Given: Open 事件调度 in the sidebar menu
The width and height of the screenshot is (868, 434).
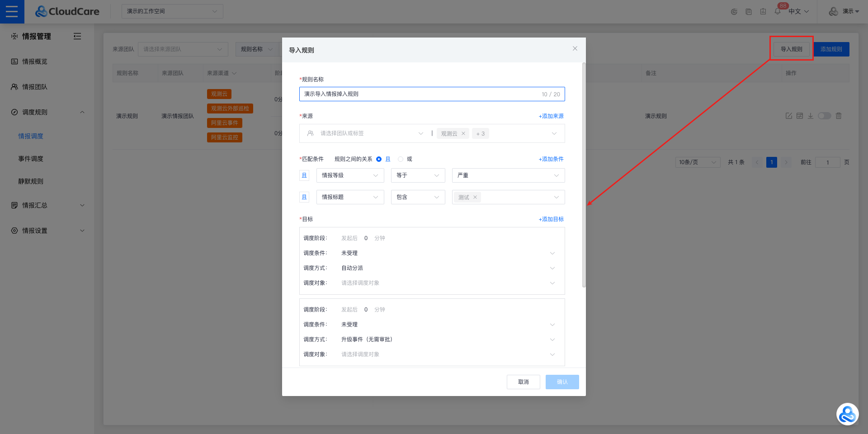Looking at the screenshot, I should [x=31, y=159].
